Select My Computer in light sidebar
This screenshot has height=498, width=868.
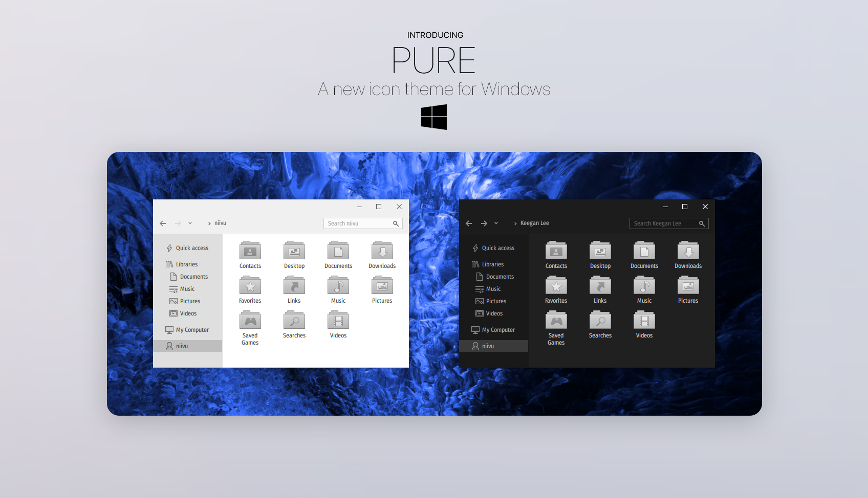tap(187, 330)
